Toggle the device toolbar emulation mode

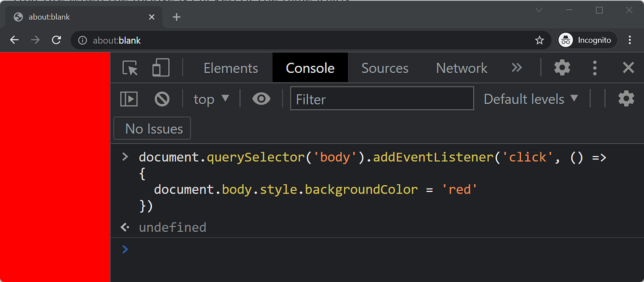161,68
